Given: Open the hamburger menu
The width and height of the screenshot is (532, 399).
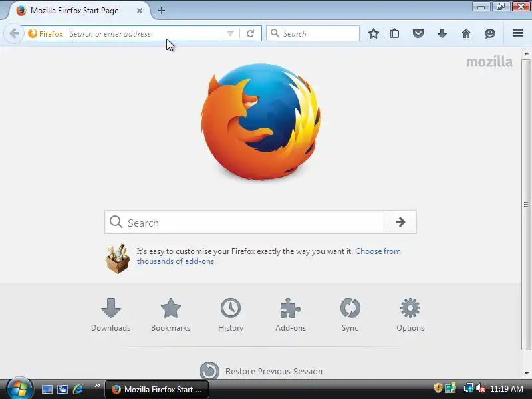Looking at the screenshot, I should coord(518,33).
